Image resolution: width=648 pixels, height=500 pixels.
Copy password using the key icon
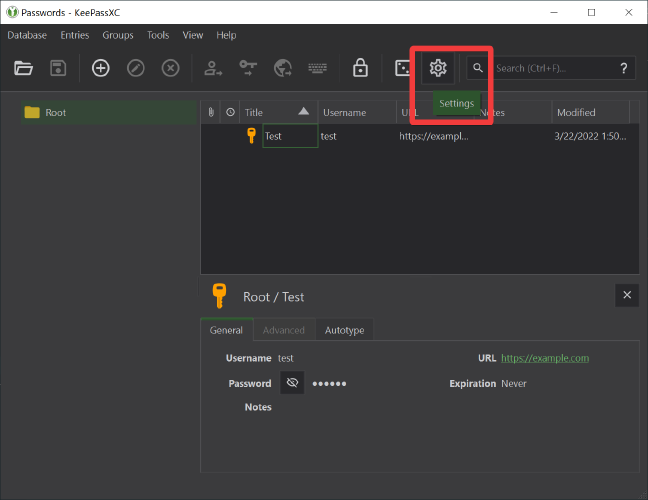coord(248,68)
